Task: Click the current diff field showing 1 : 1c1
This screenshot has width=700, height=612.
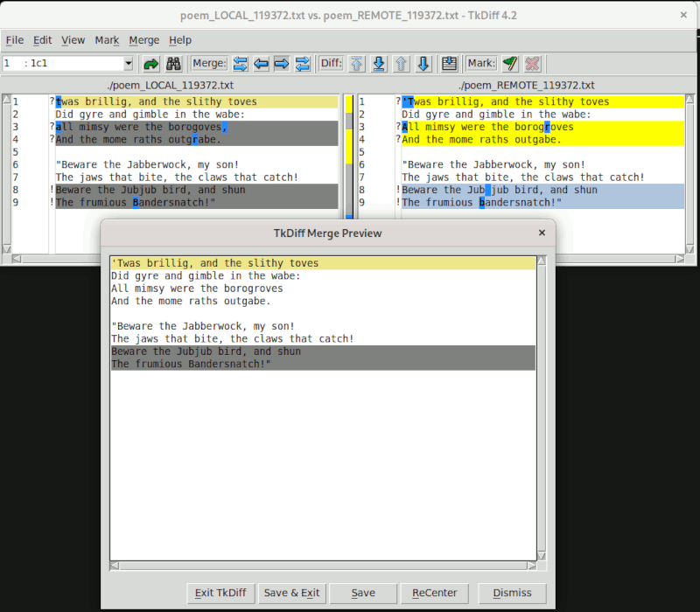Action: [62, 63]
